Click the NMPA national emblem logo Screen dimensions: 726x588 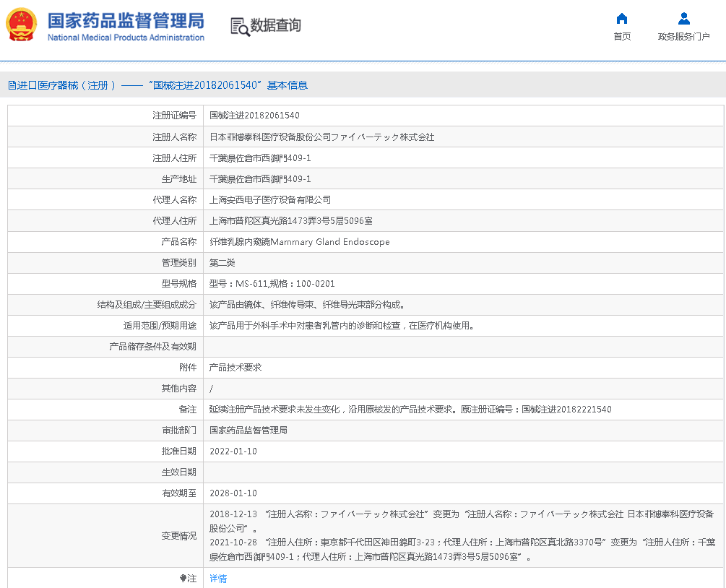click(x=22, y=24)
